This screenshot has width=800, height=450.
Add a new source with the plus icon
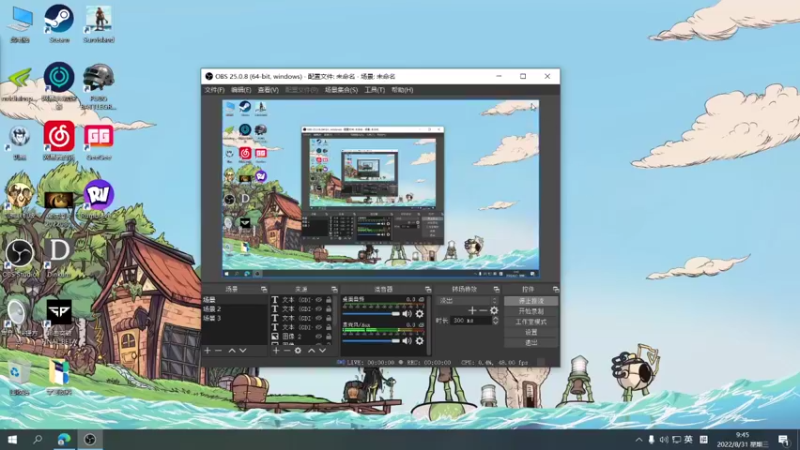click(276, 351)
